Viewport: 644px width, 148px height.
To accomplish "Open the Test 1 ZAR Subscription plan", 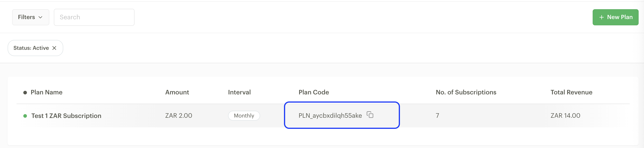I will click(x=66, y=116).
